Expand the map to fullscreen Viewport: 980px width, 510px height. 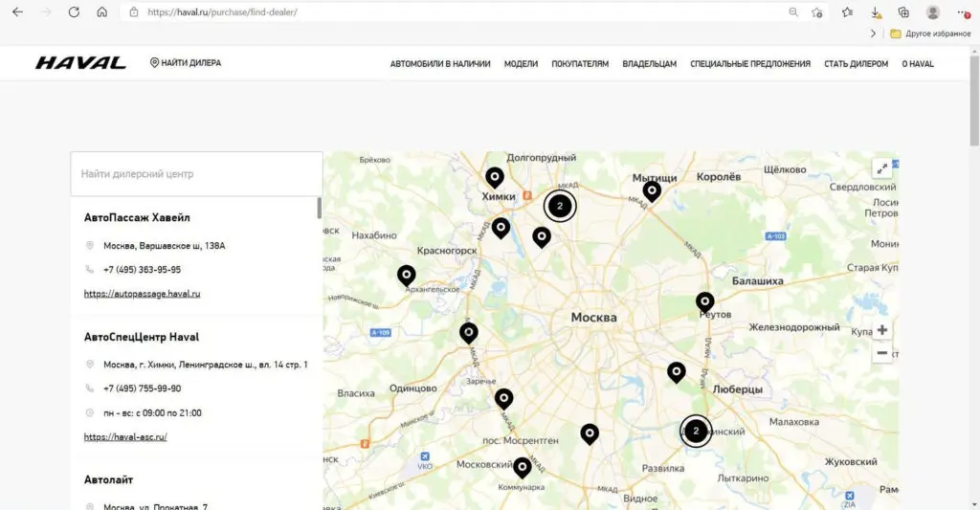pyautogui.click(x=882, y=167)
